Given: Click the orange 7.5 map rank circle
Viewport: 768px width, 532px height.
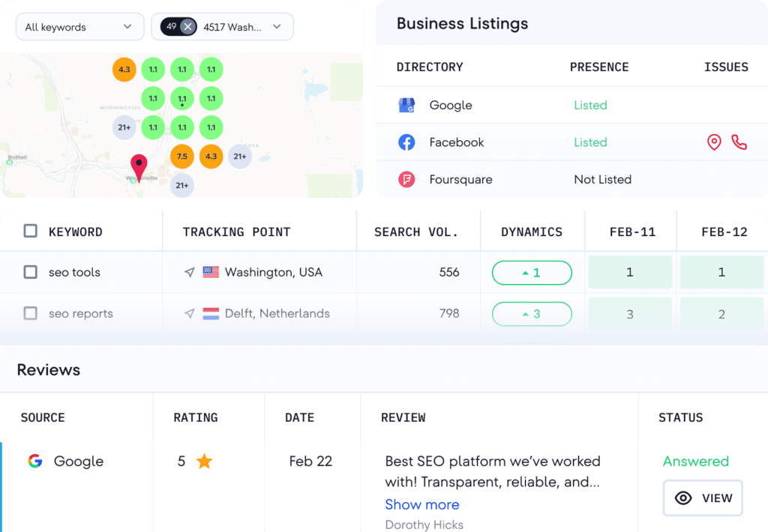Looking at the screenshot, I should click(x=181, y=157).
